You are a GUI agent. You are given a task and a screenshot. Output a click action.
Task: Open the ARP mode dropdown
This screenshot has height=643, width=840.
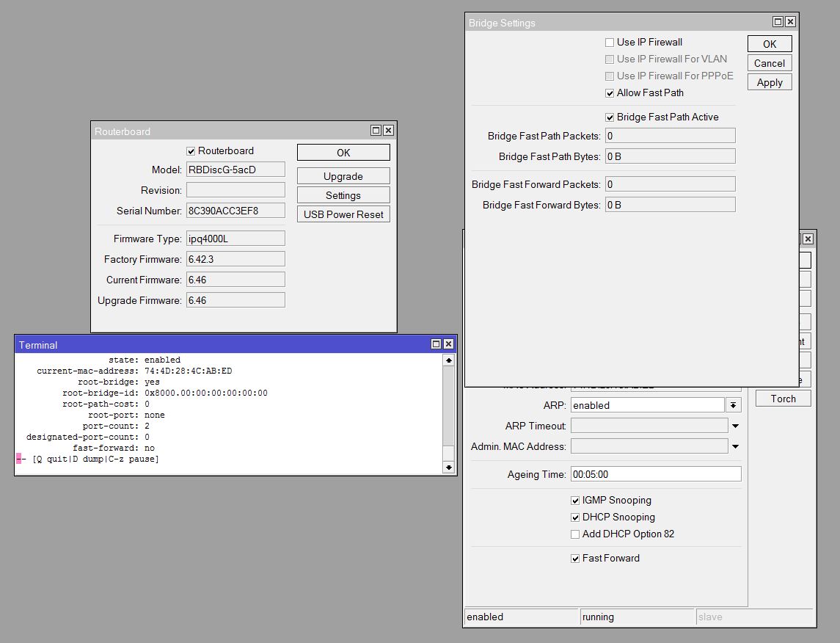(x=733, y=405)
